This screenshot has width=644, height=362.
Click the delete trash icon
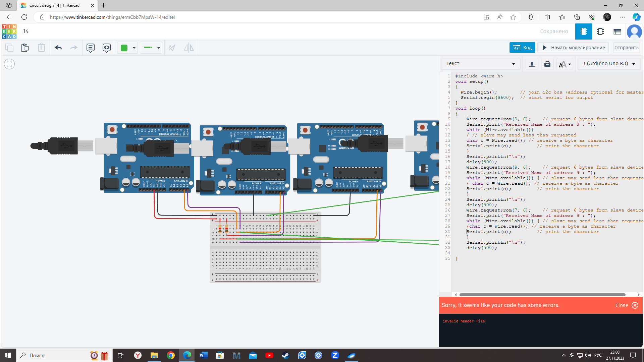(x=41, y=48)
